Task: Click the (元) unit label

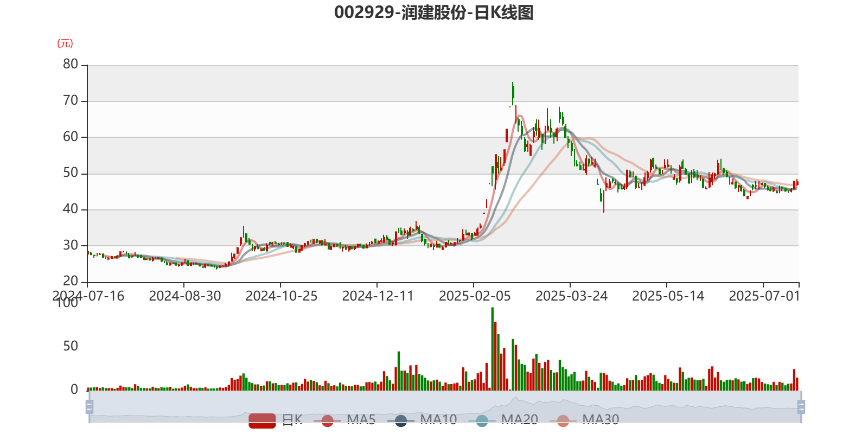Action: pyautogui.click(x=65, y=43)
